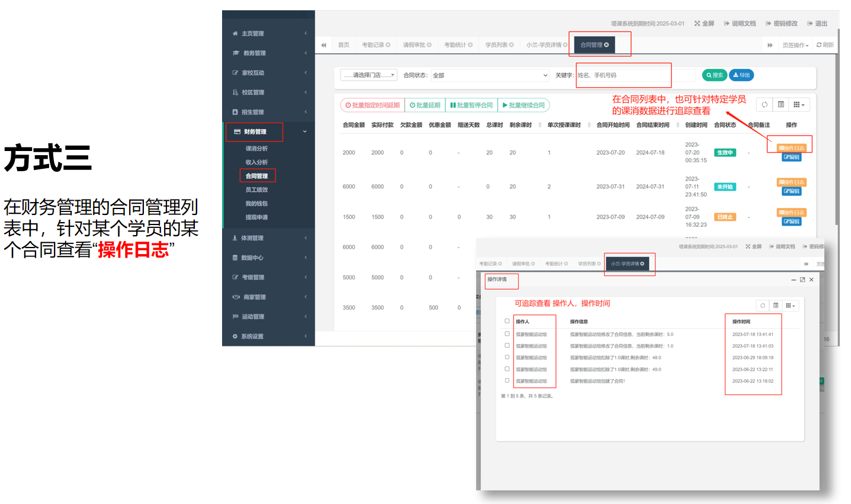Click the refresh icon above the contract table
The width and height of the screenshot is (851, 504).
tap(765, 105)
